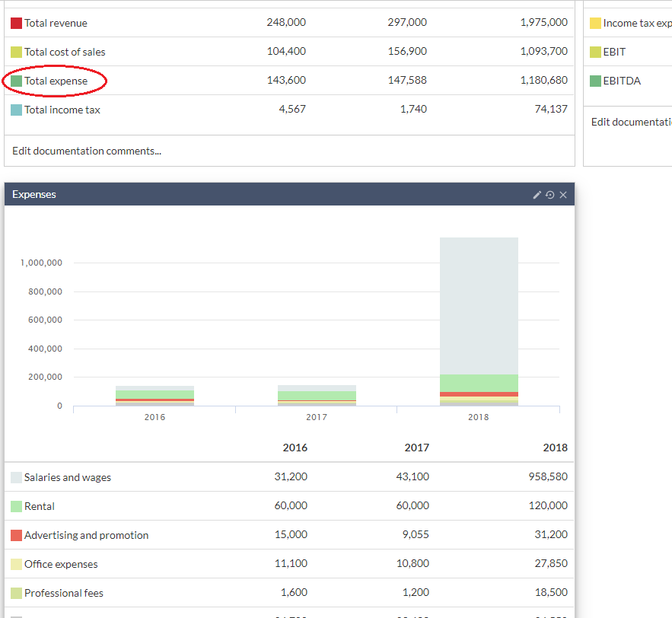Close the Expenses panel

click(563, 195)
